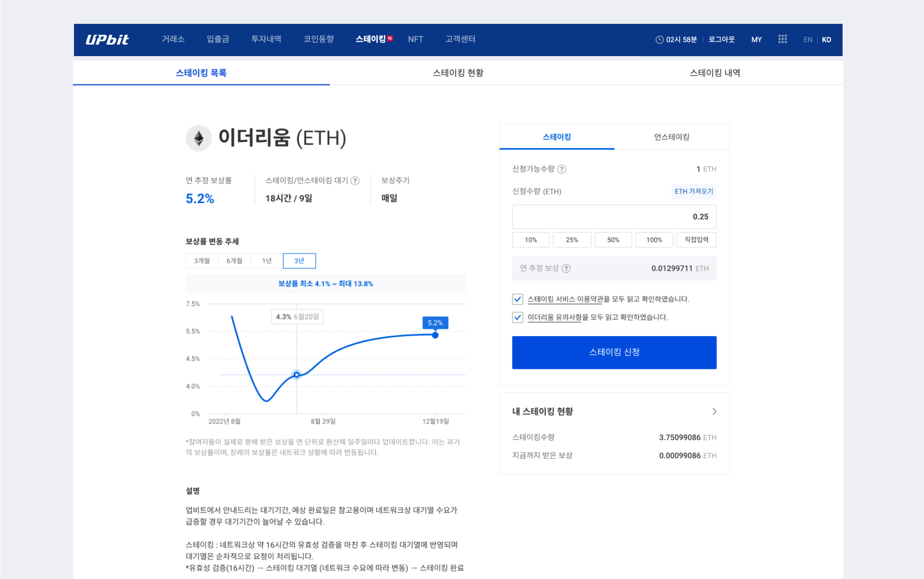
Task: Click help icon beside 연 추정 보상
Action: coord(566,269)
